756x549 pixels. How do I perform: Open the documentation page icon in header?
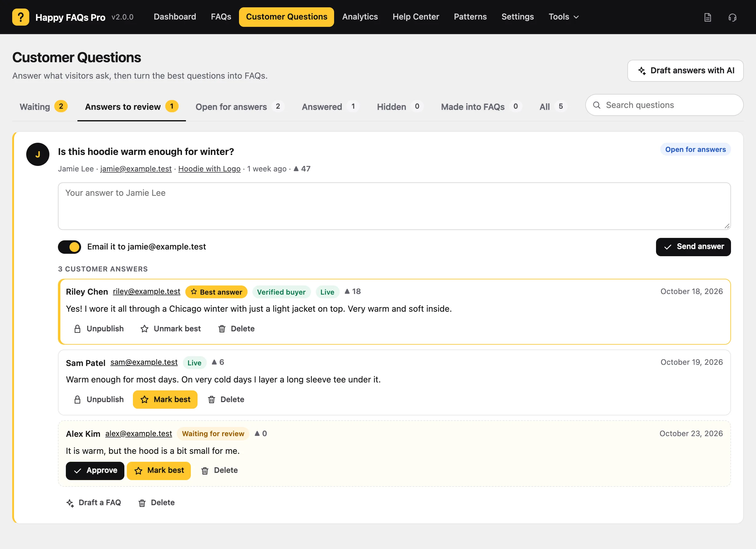coord(708,17)
